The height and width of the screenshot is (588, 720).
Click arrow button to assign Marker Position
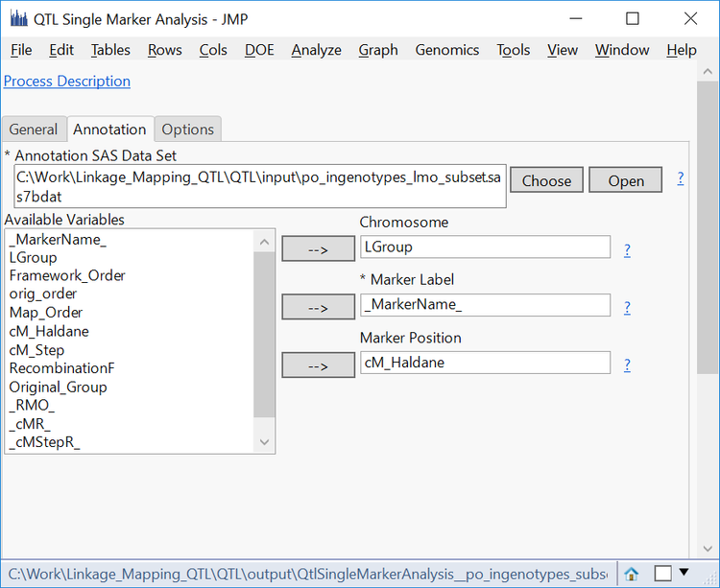pyautogui.click(x=318, y=365)
